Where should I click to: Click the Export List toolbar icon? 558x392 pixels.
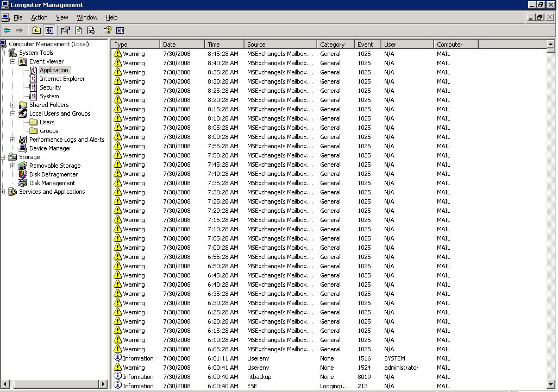pyautogui.click(x=91, y=30)
